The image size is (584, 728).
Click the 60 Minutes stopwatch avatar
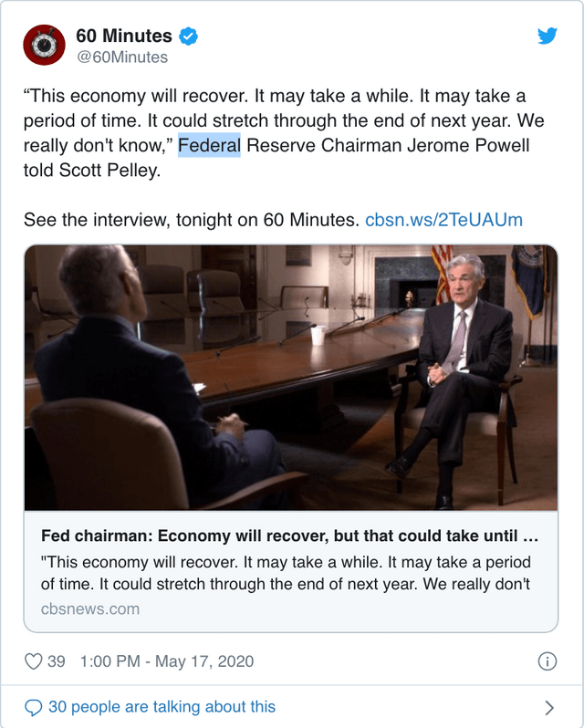[44, 45]
